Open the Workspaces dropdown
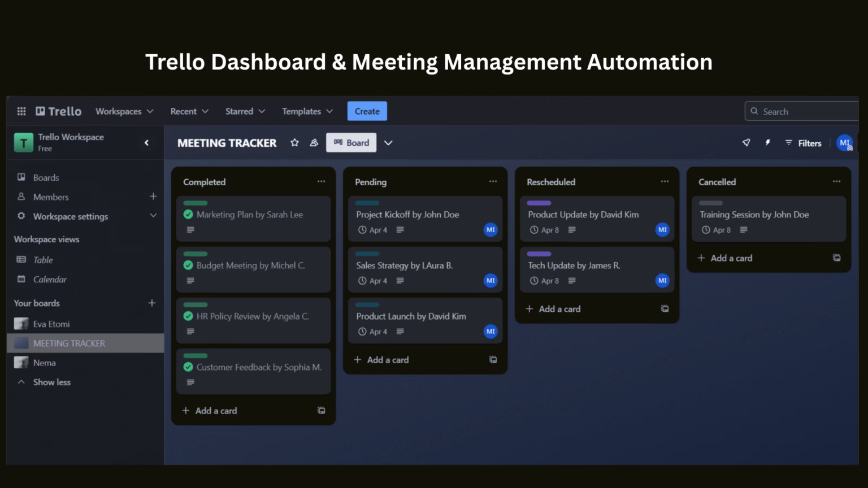Image resolution: width=868 pixels, height=488 pixels. [x=124, y=111]
